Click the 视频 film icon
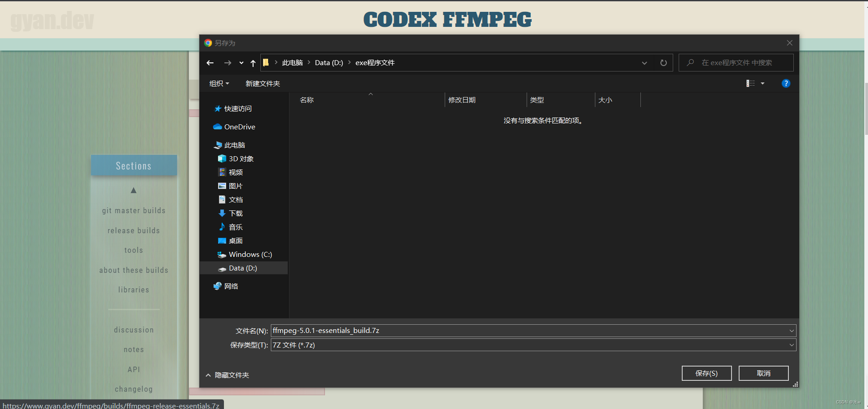 point(222,172)
